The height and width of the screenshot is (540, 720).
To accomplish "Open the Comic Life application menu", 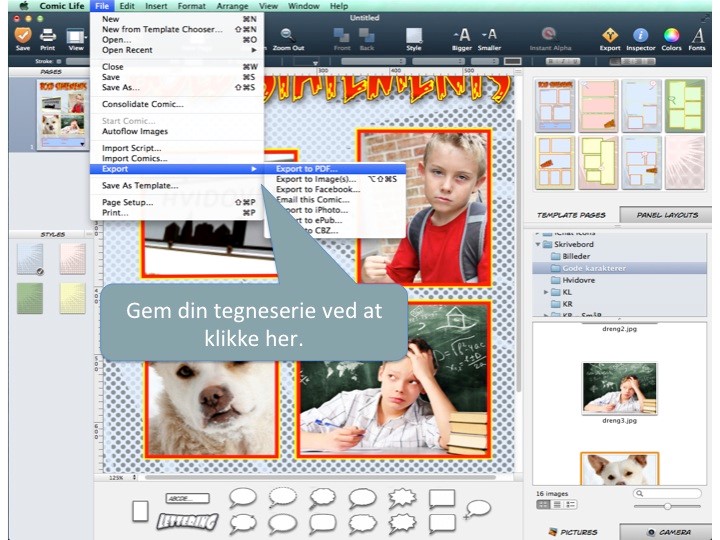I will click(x=62, y=6).
